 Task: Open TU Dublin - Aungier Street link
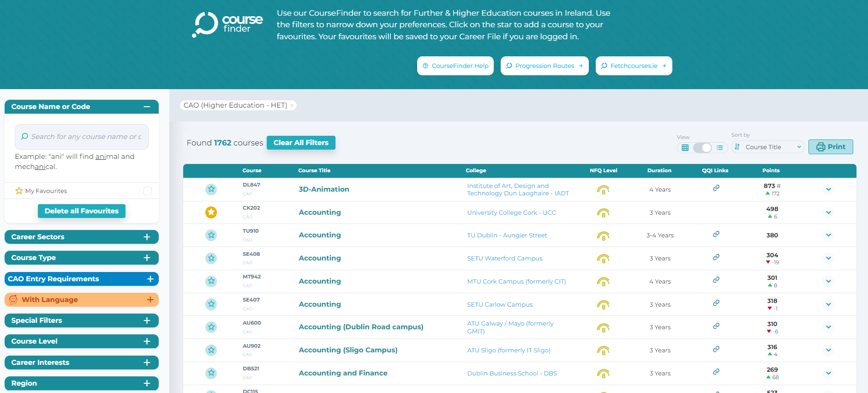point(507,235)
